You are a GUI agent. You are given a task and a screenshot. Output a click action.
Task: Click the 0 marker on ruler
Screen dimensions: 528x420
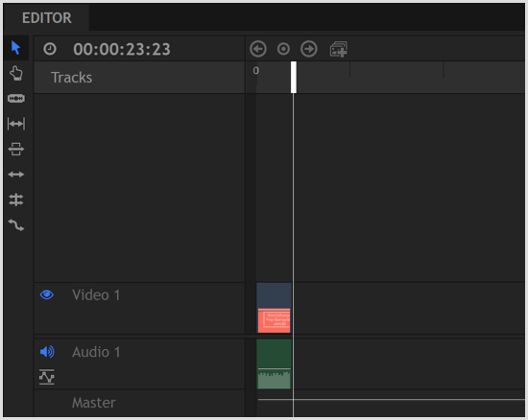click(256, 71)
